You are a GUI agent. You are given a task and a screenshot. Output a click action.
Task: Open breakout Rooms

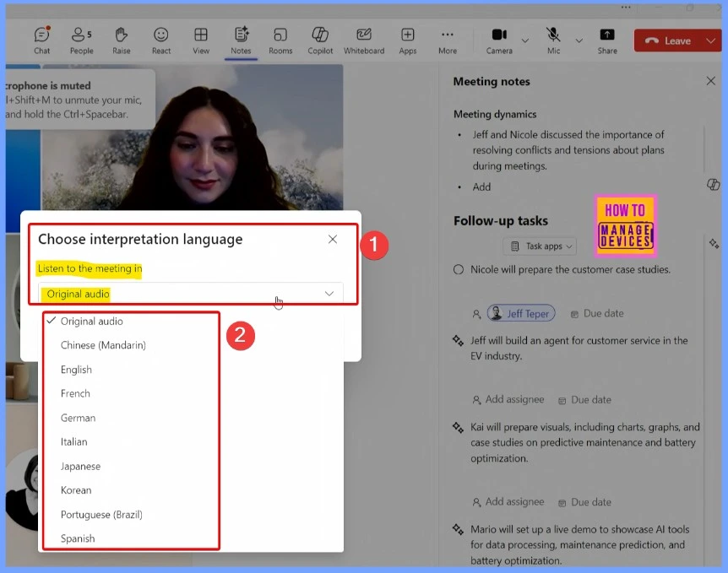[x=280, y=41]
